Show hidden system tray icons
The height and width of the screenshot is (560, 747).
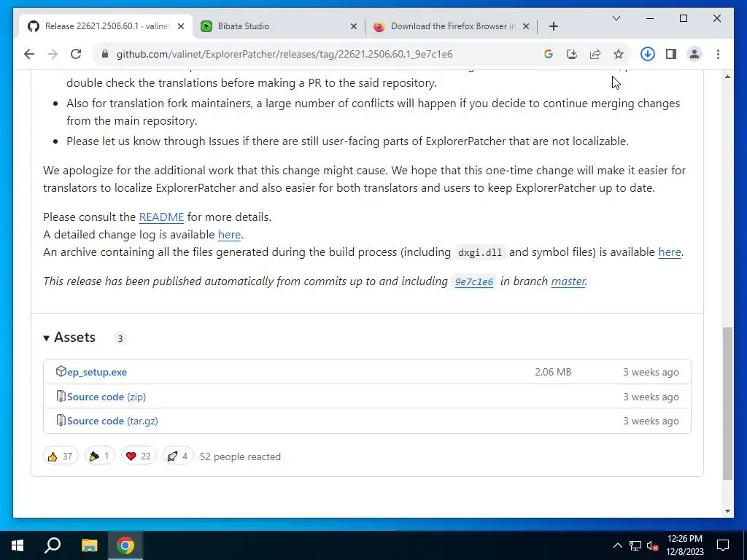(x=617, y=545)
